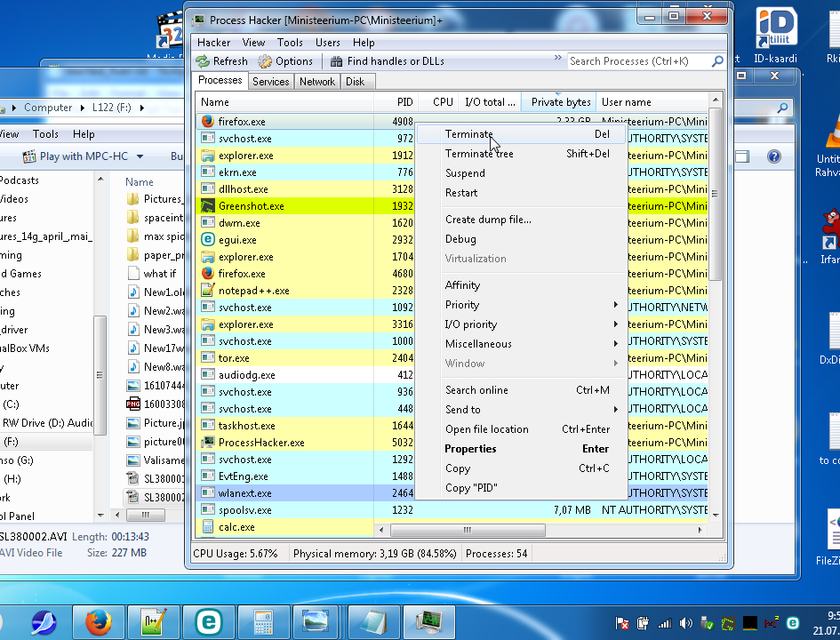Image resolution: width=840 pixels, height=640 pixels.
Task: Click the process list horizontal scrollbar
Action: 468,530
